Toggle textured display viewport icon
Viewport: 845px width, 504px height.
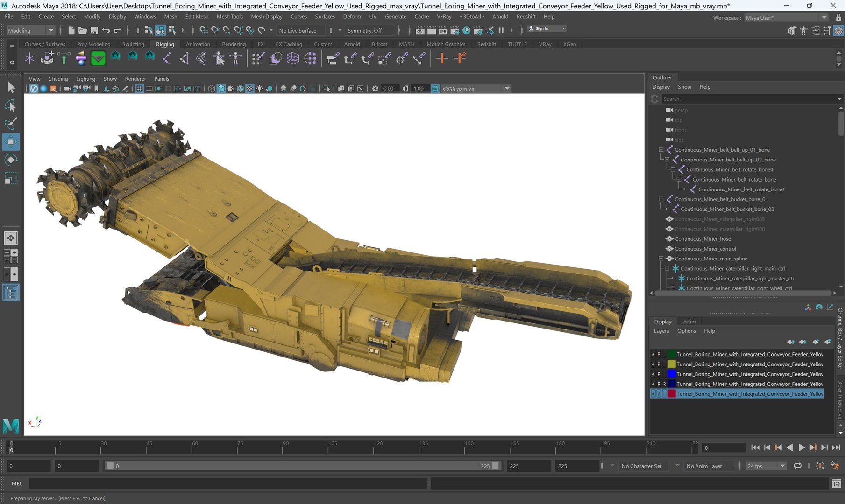click(x=250, y=89)
